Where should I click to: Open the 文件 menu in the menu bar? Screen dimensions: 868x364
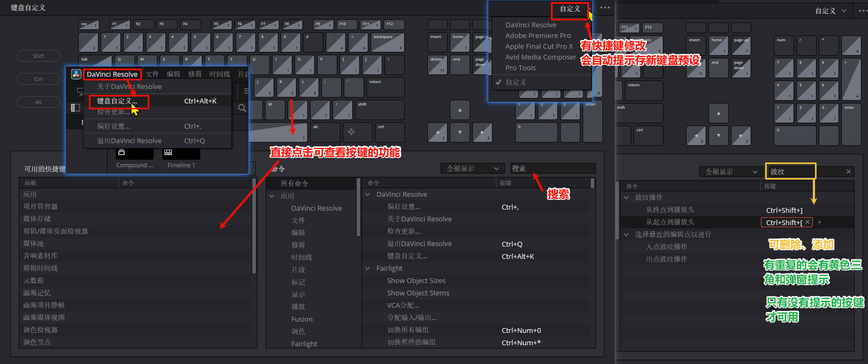click(152, 74)
